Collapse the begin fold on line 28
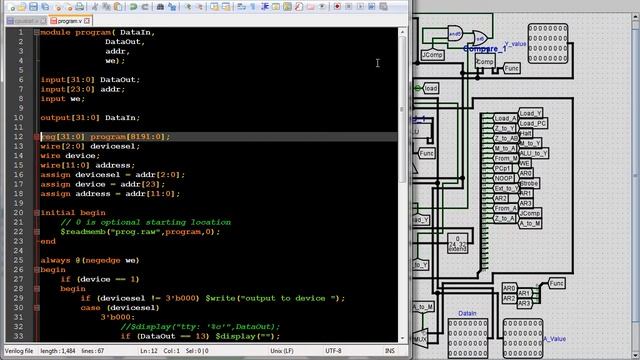The width and height of the screenshot is (640, 360). click(36, 289)
